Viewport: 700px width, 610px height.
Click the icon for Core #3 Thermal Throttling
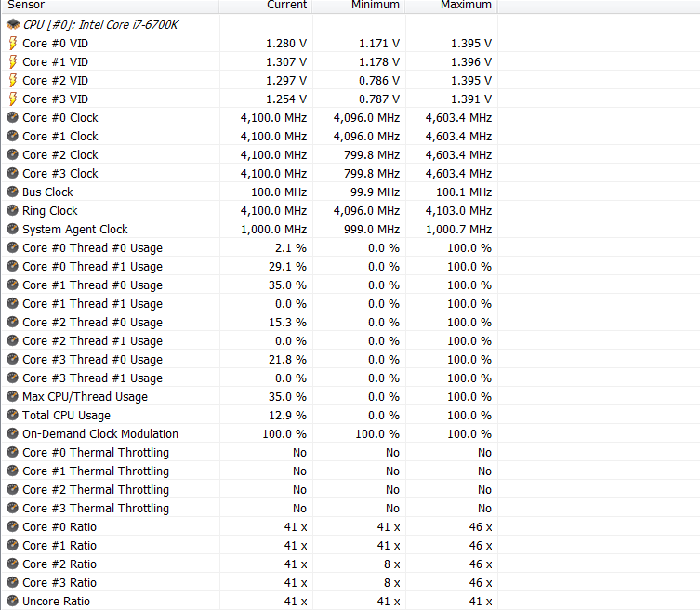(x=12, y=509)
